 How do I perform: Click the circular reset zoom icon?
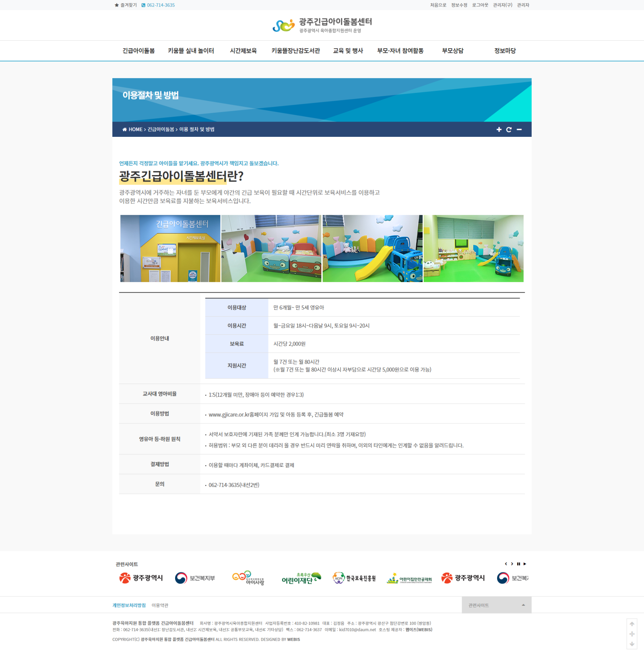coord(509,130)
